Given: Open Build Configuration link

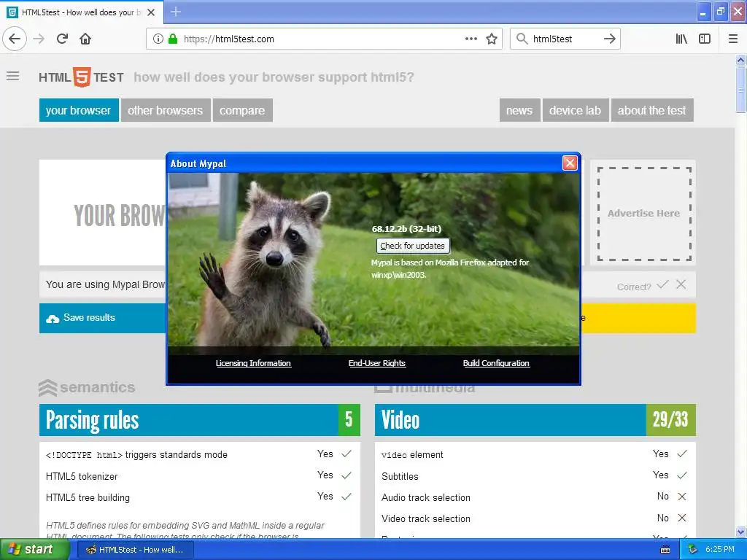Looking at the screenshot, I should tap(496, 363).
